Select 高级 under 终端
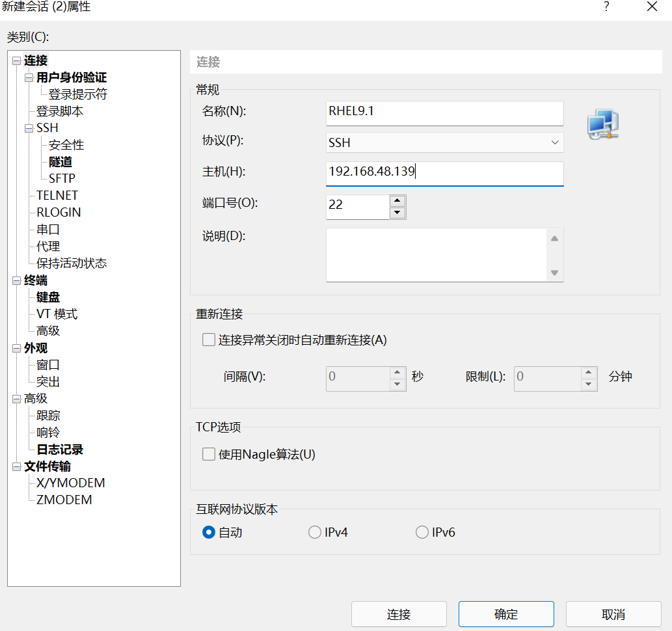 click(47, 331)
